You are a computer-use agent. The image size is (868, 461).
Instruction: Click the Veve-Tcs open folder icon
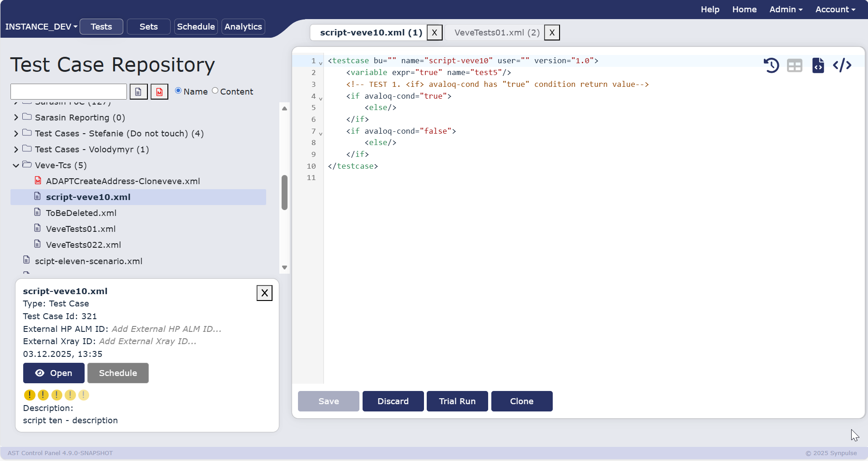[27, 165]
